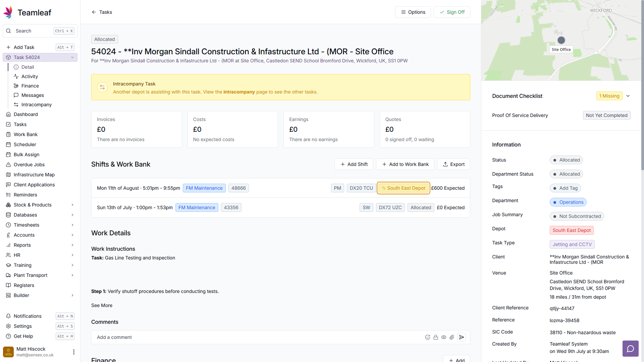This screenshot has height=362, width=644.
Task: Expand Accounts menu
Action: click(x=40, y=235)
